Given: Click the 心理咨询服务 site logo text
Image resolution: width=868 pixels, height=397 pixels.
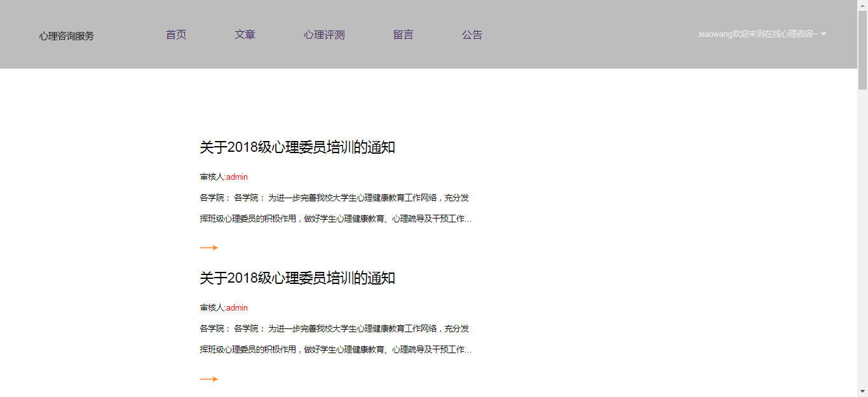Looking at the screenshot, I should 67,36.
